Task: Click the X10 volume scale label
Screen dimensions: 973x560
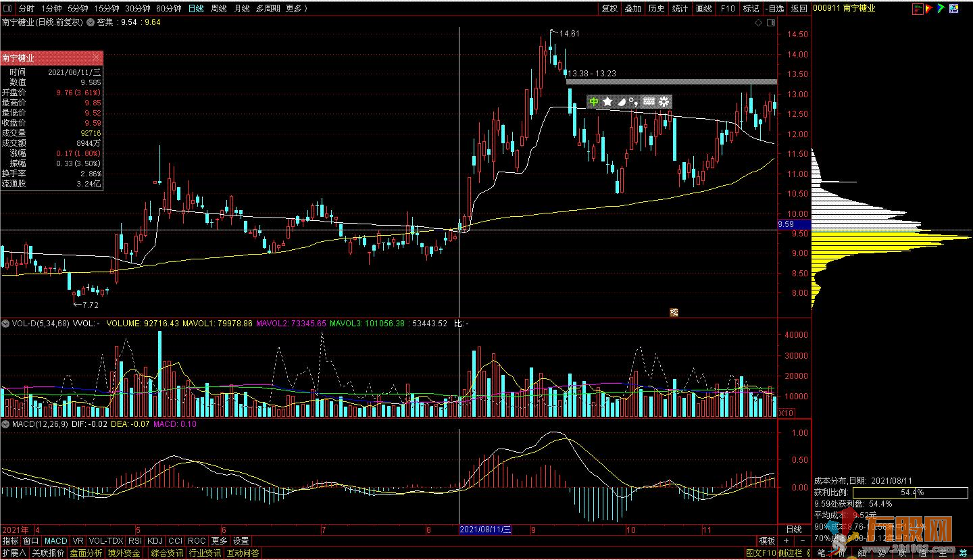Action: click(x=786, y=413)
